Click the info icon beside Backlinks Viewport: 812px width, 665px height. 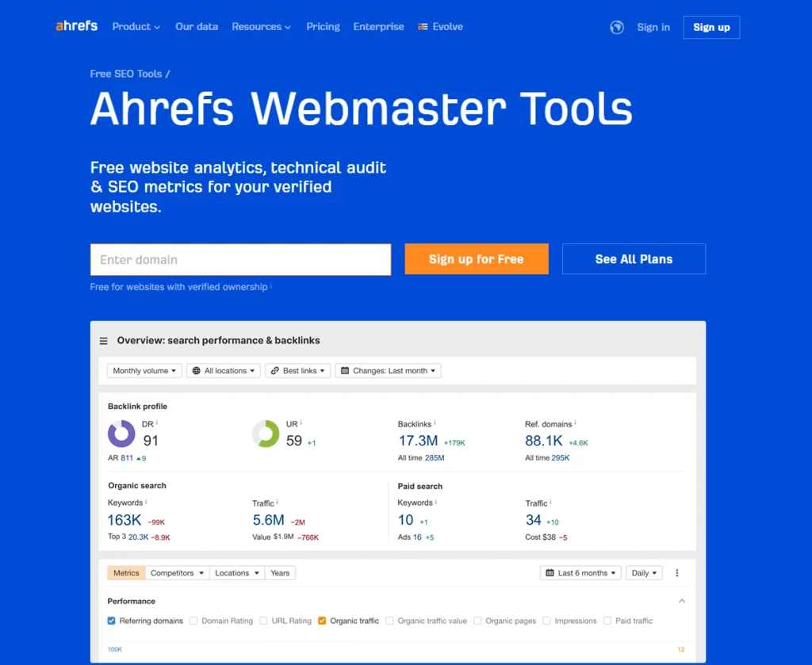coord(435,422)
